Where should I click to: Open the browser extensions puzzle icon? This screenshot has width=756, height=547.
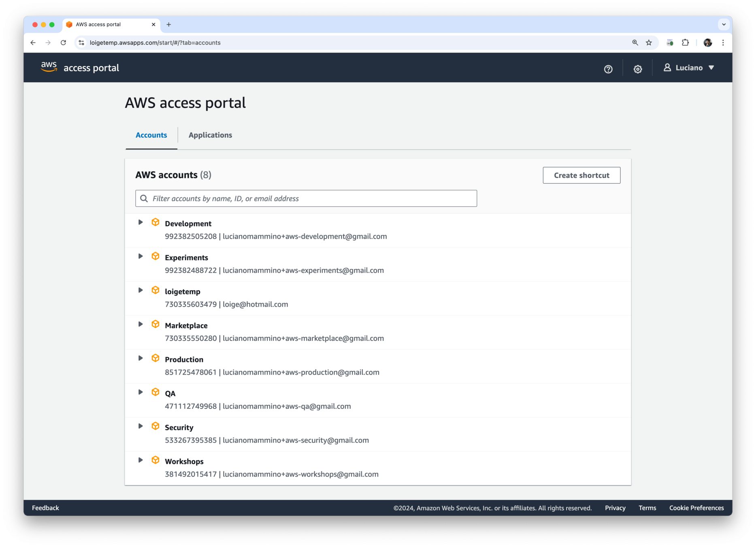coord(685,43)
